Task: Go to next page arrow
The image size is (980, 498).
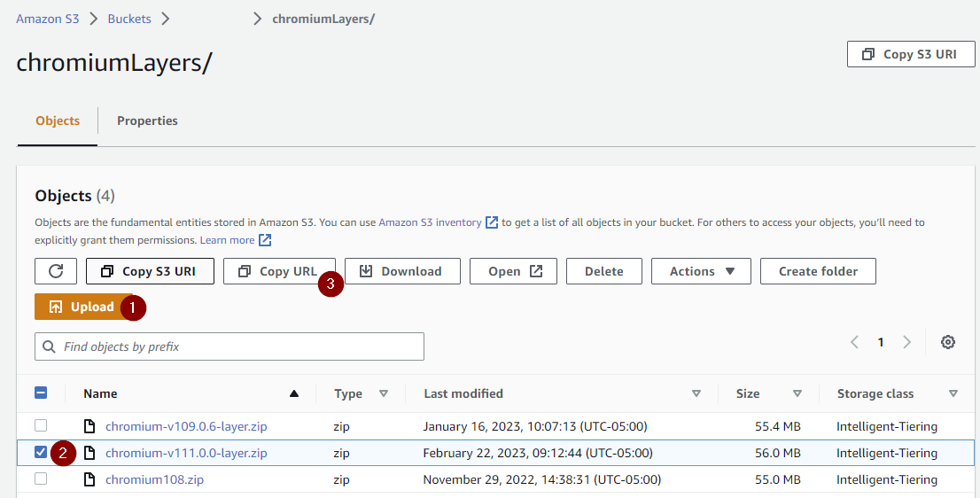Action: (x=906, y=342)
